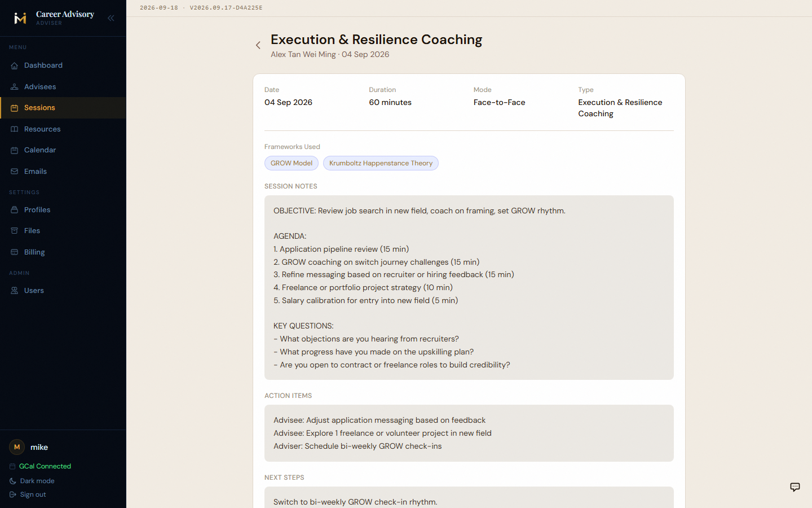Screen dimensions: 812x508
Task: Collapse the sidebar with the double-chevron icon
Action: [111, 18]
